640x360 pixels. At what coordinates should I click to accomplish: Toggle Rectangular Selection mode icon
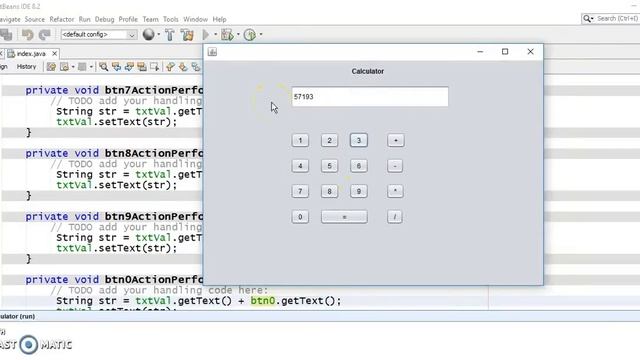pyautogui.click(x=154, y=67)
